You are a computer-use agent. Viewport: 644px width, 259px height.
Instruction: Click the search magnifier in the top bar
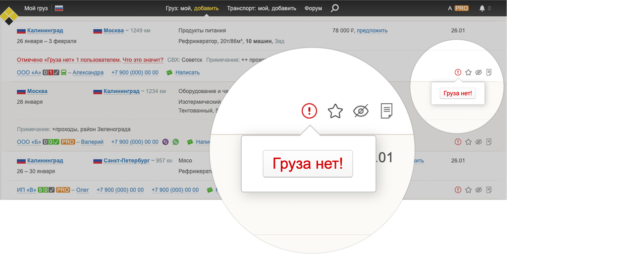pyautogui.click(x=335, y=8)
